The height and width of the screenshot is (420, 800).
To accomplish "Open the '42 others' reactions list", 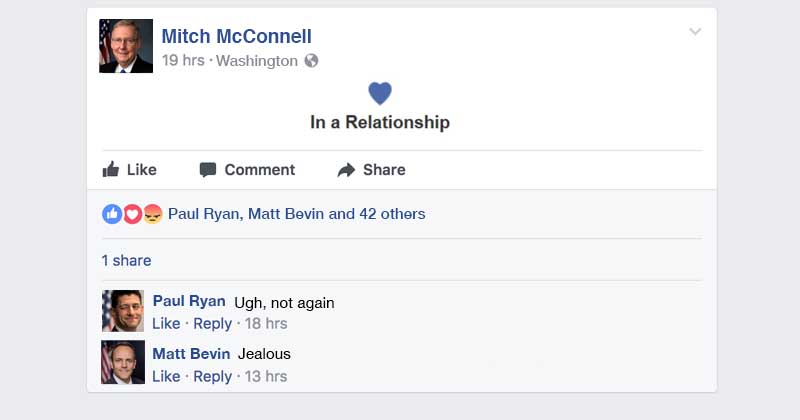I will point(392,214).
